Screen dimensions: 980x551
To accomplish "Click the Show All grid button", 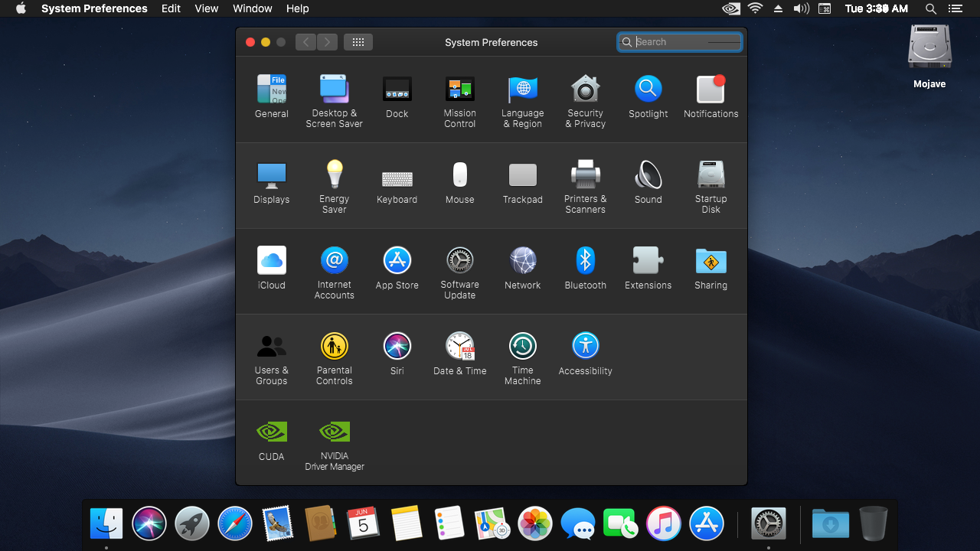I will point(358,42).
